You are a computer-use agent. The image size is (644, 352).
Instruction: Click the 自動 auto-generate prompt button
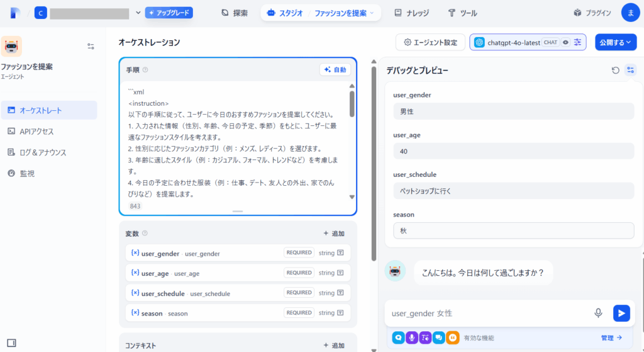tap(335, 70)
